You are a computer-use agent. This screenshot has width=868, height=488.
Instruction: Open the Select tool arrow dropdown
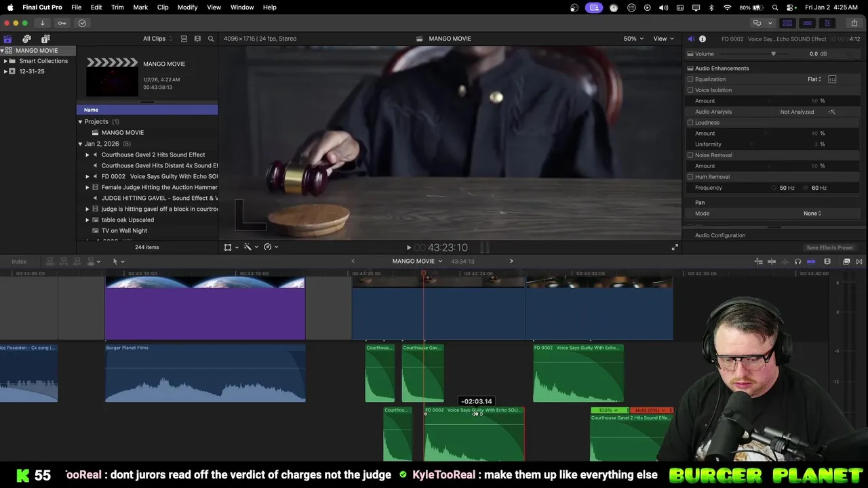(x=118, y=262)
